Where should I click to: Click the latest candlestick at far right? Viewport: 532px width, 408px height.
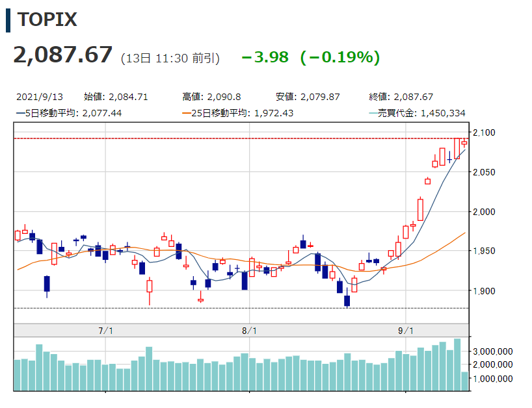click(464, 143)
